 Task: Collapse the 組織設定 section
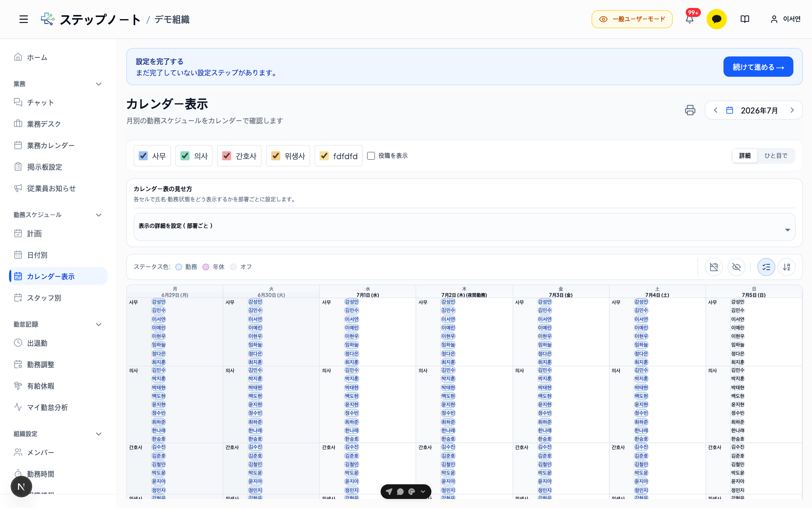99,434
